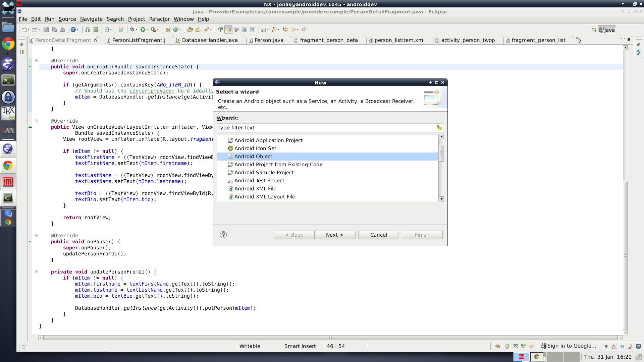Open the Back navigation dropdown arrow
The height and width of the screenshot is (362, 644).
(x=298, y=29)
